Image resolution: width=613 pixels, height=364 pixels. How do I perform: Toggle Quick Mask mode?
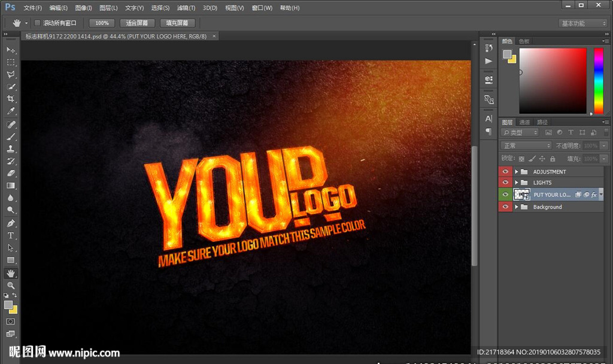click(11, 321)
